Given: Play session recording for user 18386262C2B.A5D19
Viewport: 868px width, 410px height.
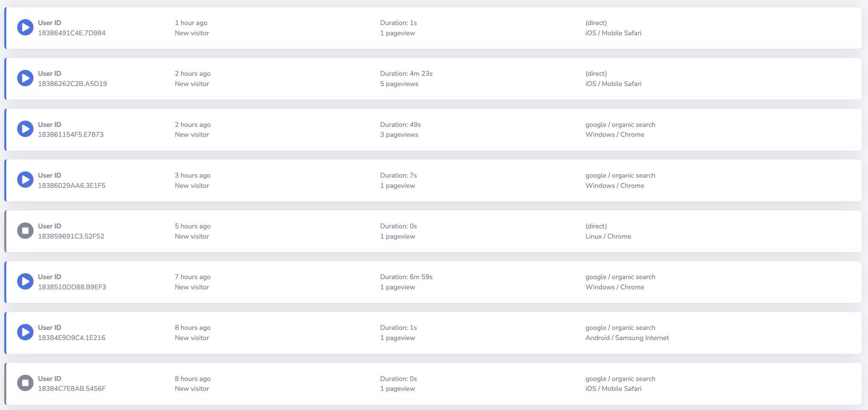Looking at the screenshot, I should click(x=25, y=78).
